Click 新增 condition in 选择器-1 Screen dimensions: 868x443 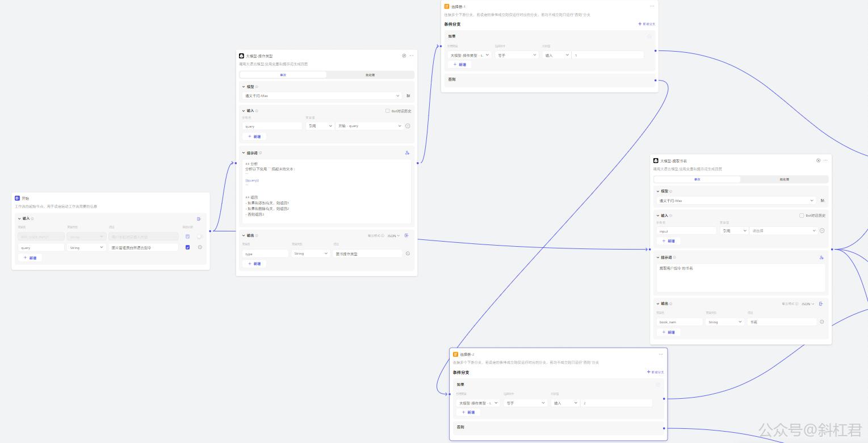point(460,65)
